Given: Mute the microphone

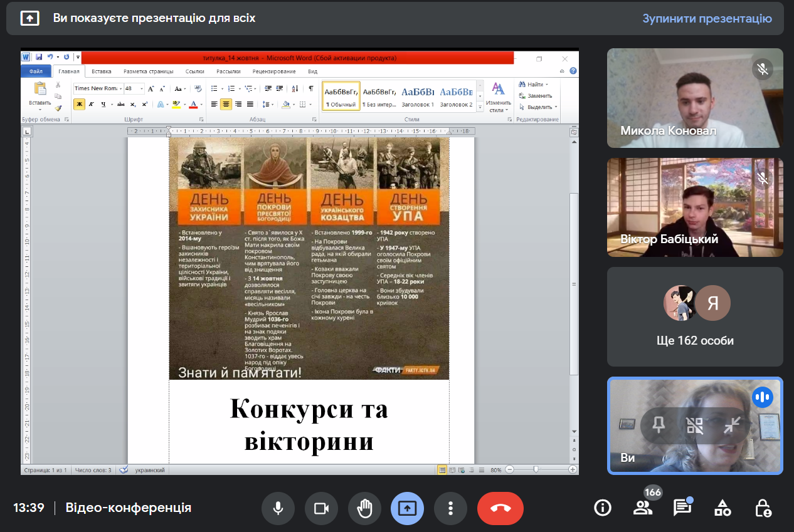Looking at the screenshot, I should 278,508.
